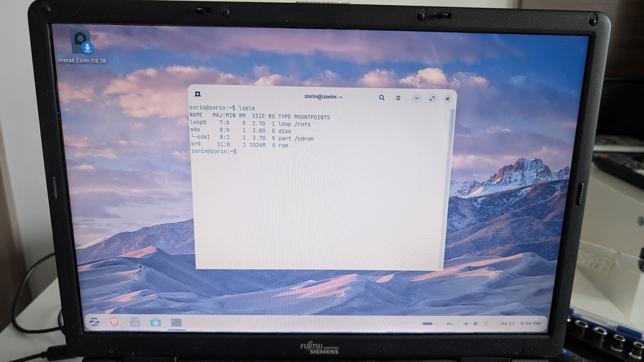Open the Zorin start menu
This screenshot has height=362, width=644.
[94, 322]
